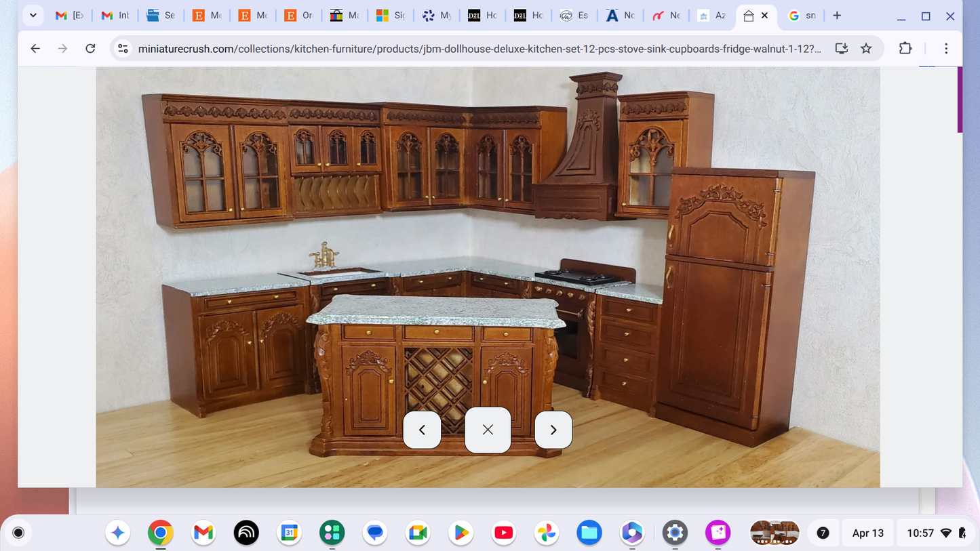The width and height of the screenshot is (980, 551).
Task: Open the ChromeOS launcher
Action: (18, 533)
